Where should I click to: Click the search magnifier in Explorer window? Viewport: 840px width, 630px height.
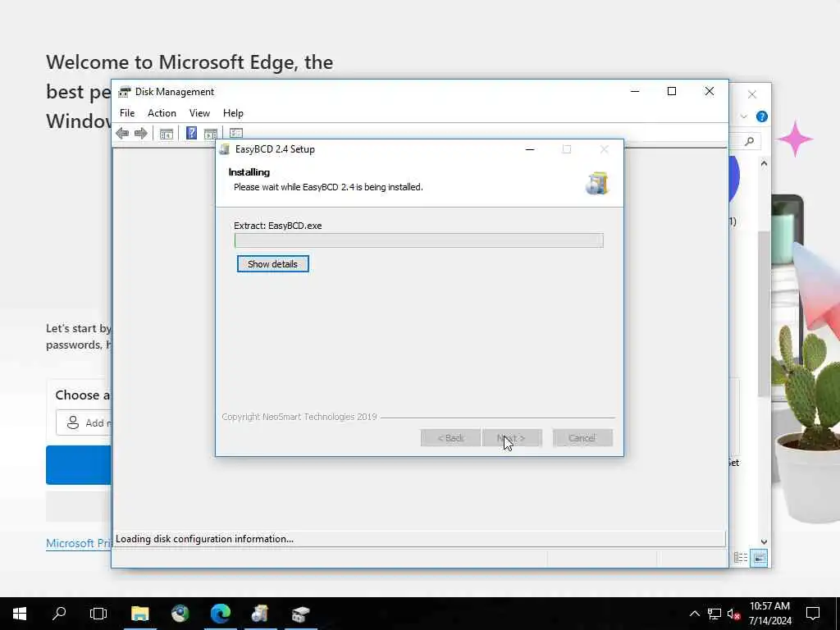(x=750, y=141)
